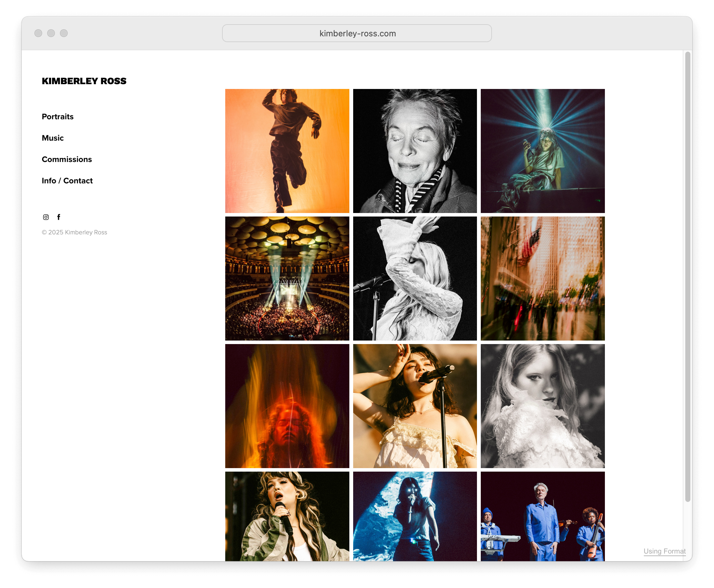
Task: View the blue light rays photo
Action: pos(542,151)
